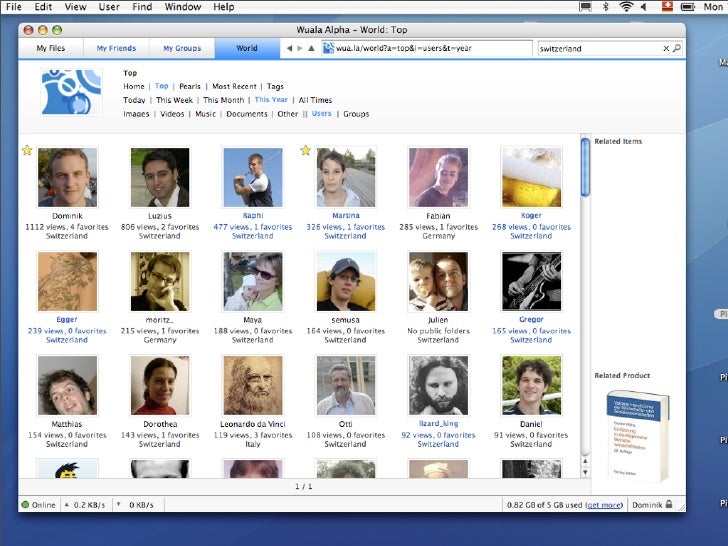Click the volume icon in menu bar
728x546 pixels.
click(x=644, y=6)
